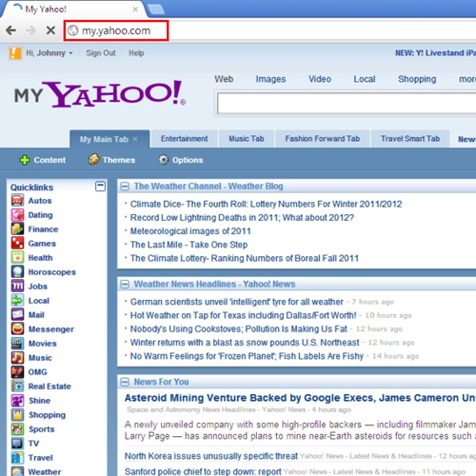Open the Help link

click(136, 53)
